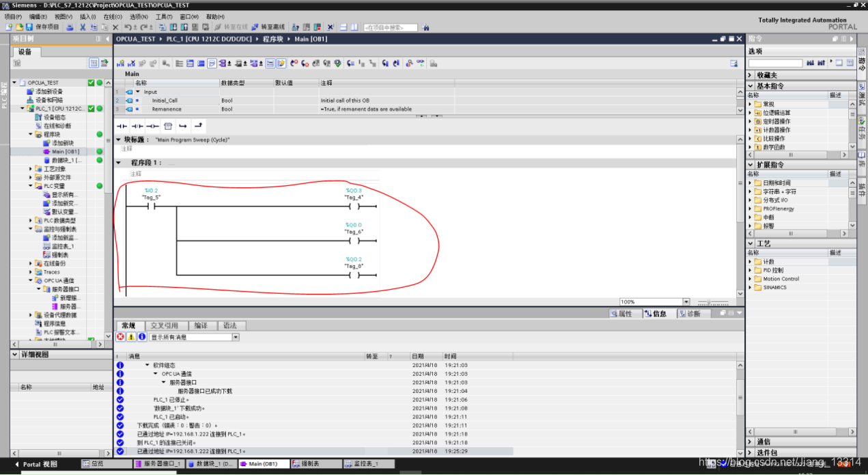Click the open branch icon
Screen dimensions: 868x475
coord(183,126)
